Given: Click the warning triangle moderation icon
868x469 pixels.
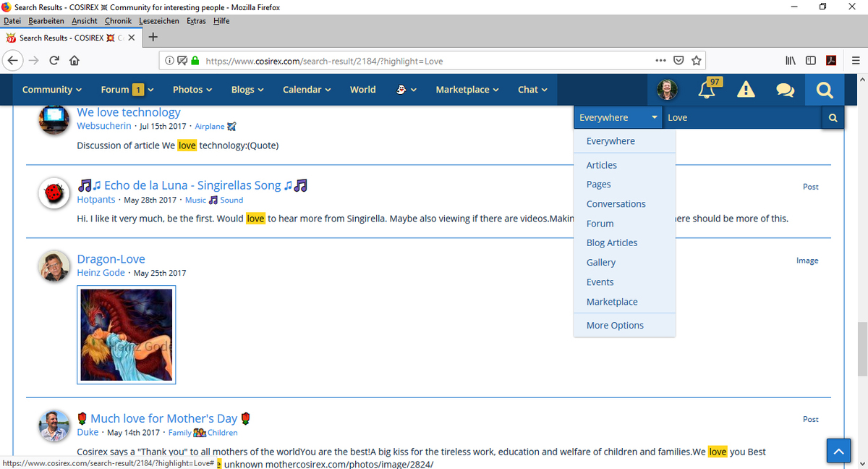Looking at the screenshot, I should click(746, 90).
